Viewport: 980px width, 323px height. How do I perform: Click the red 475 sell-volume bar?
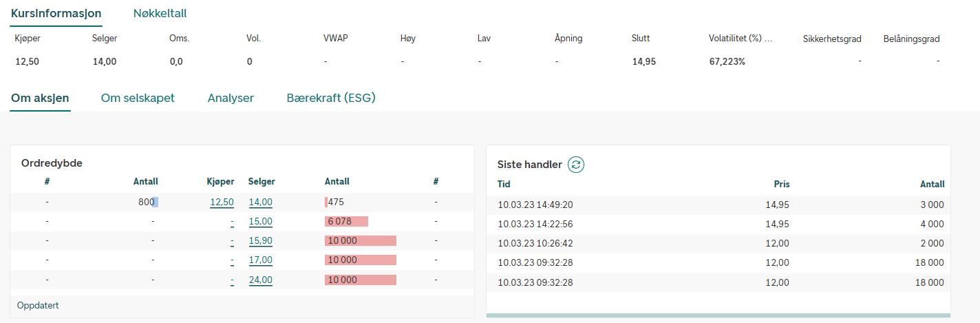(326, 202)
